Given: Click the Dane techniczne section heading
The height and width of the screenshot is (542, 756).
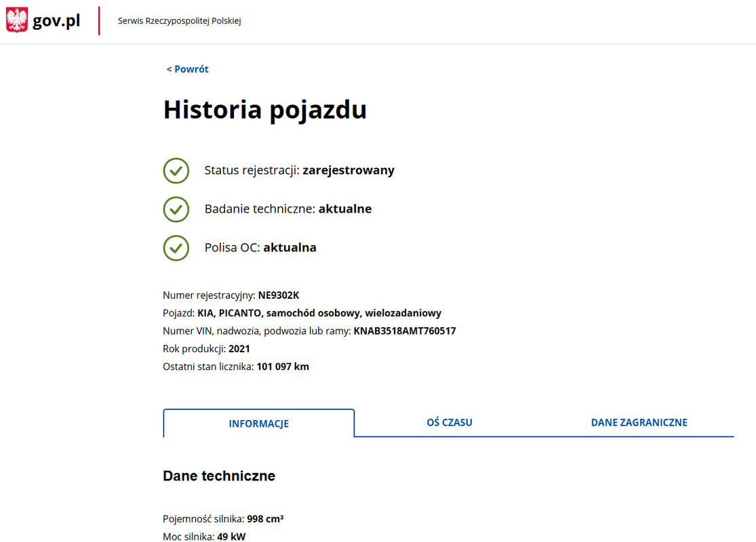Looking at the screenshot, I should (219, 476).
